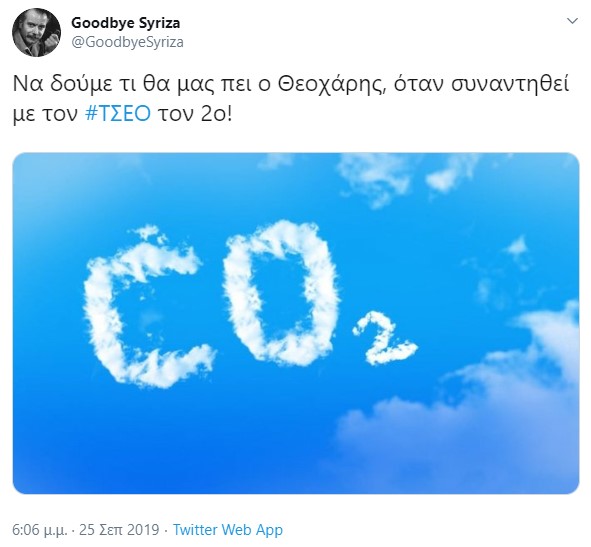Visit the @GoodbyeSyriza handle link
Screen dimensions: 591x547
(127, 42)
